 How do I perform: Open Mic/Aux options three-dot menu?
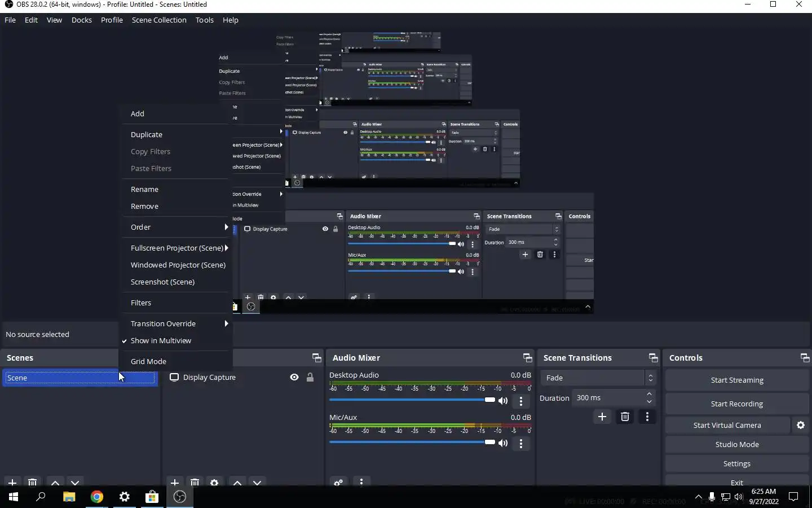[521, 444]
